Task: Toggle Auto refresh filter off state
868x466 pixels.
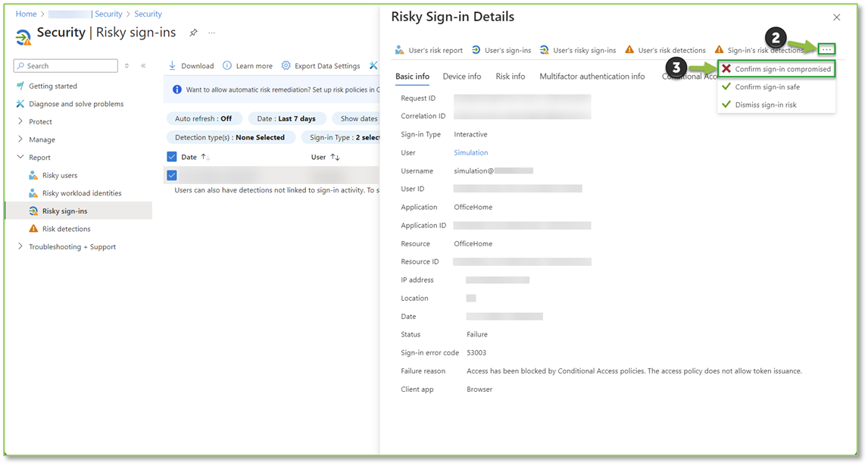Action: [x=204, y=118]
